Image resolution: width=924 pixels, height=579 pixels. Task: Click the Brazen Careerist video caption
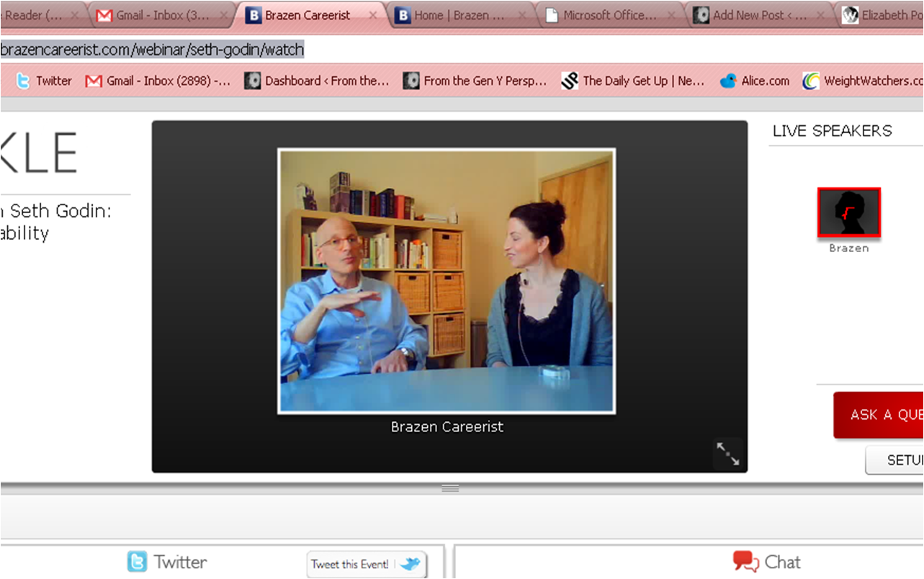pos(447,426)
